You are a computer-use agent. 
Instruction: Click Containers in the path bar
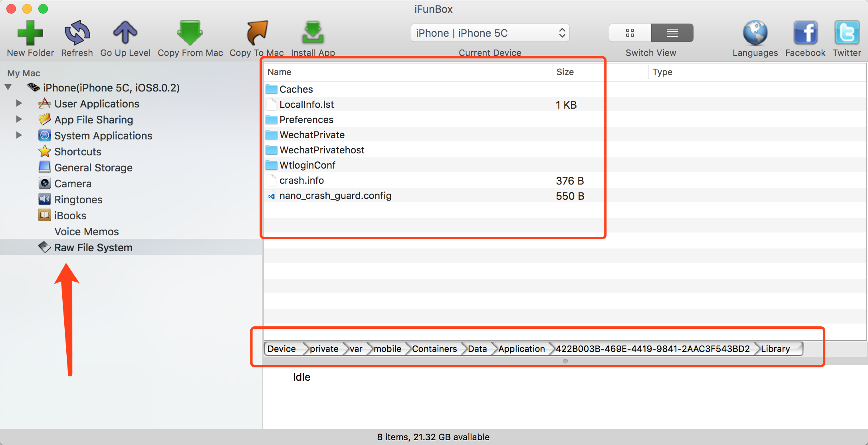coord(434,349)
